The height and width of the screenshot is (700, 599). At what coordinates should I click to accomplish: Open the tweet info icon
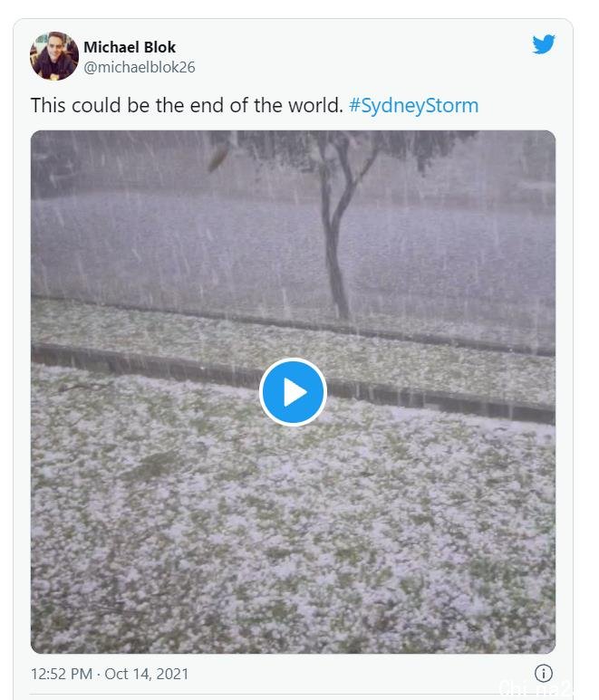click(543, 673)
